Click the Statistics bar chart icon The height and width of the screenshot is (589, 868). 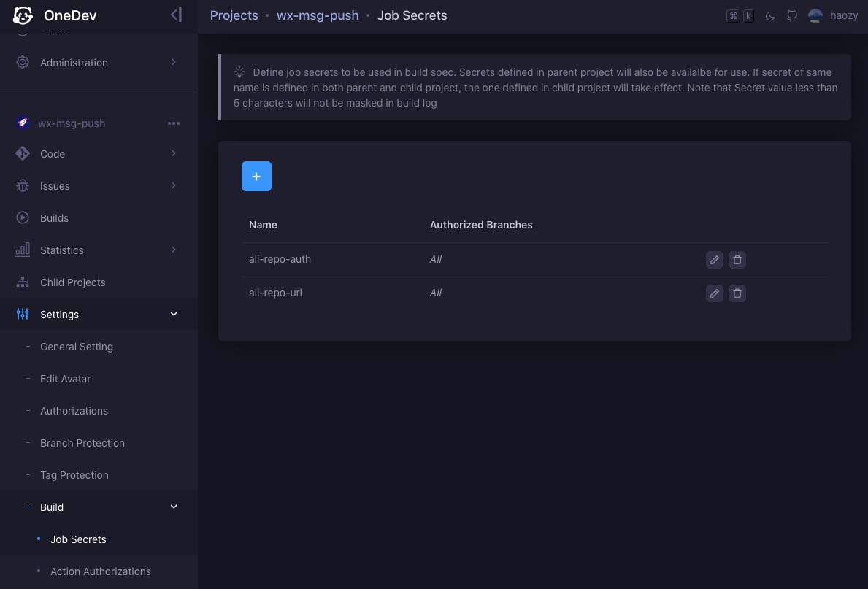pos(23,250)
